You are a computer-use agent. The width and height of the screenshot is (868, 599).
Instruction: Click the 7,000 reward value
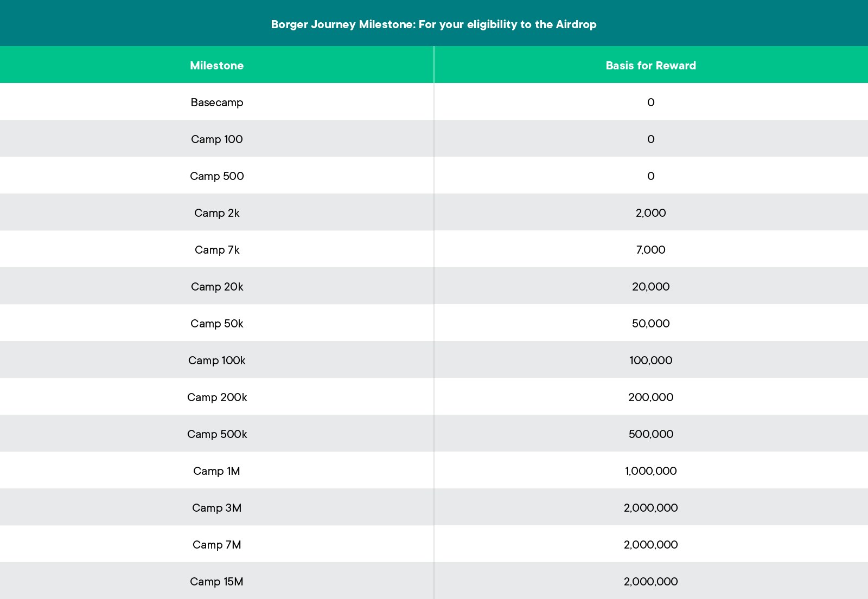[x=650, y=250]
